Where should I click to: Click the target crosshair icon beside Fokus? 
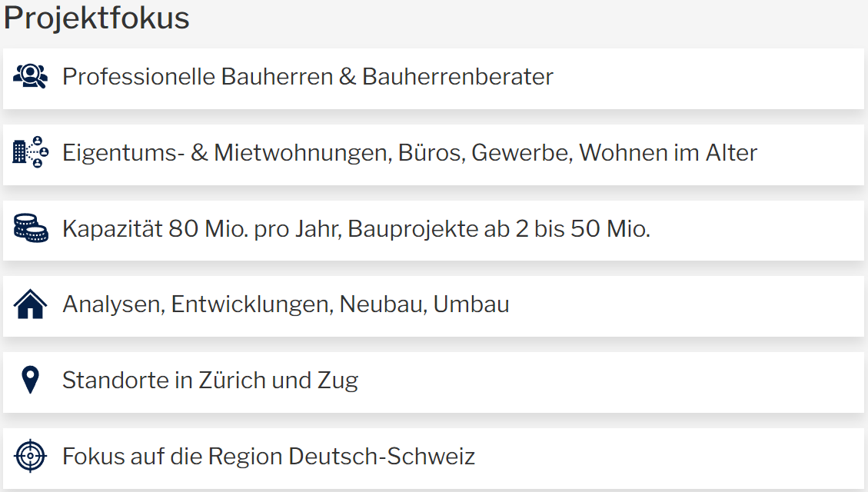click(x=31, y=457)
